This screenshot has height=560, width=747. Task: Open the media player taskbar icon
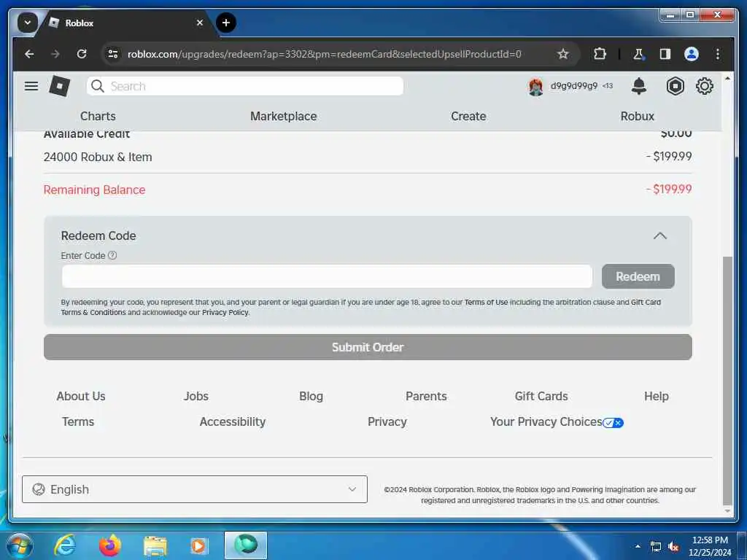click(x=198, y=545)
